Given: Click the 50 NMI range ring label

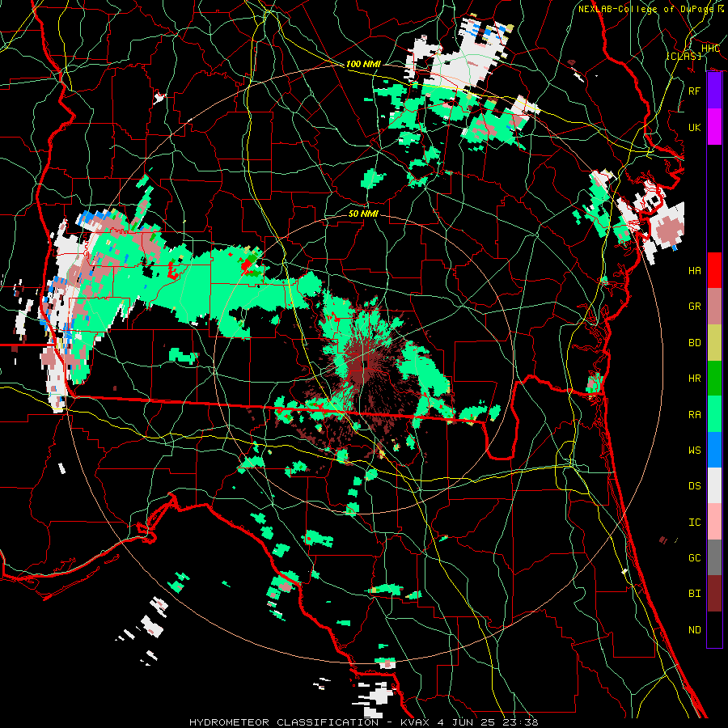Looking at the screenshot, I should pos(363,214).
